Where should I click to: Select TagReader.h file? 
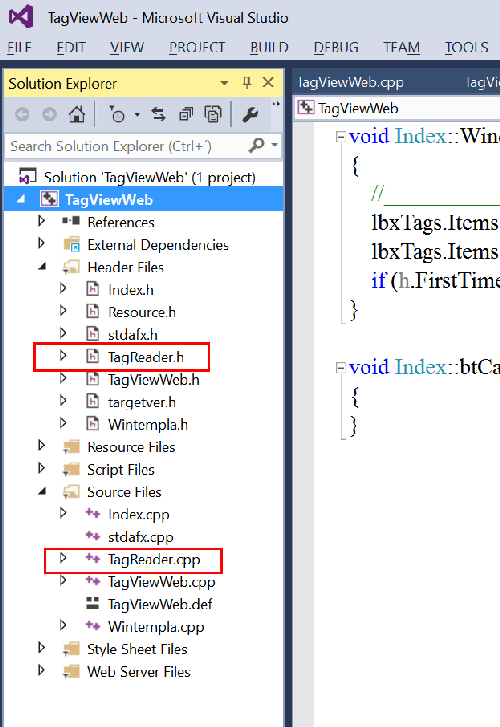[x=146, y=357]
